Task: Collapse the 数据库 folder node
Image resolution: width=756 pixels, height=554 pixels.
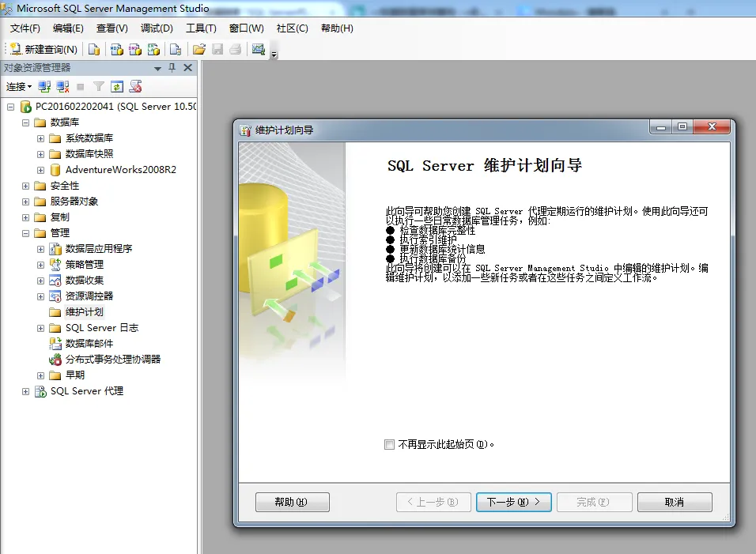Action: coord(25,122)
